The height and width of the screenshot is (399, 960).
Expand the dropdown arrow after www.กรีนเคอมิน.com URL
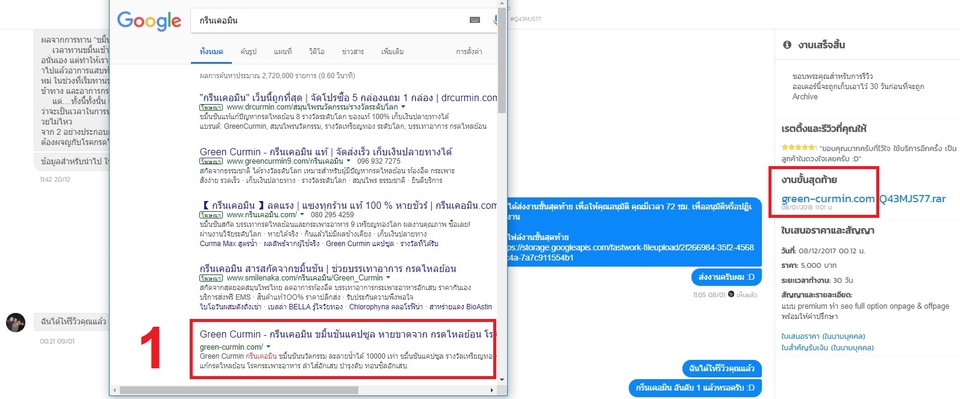click(x=301, y=215)
